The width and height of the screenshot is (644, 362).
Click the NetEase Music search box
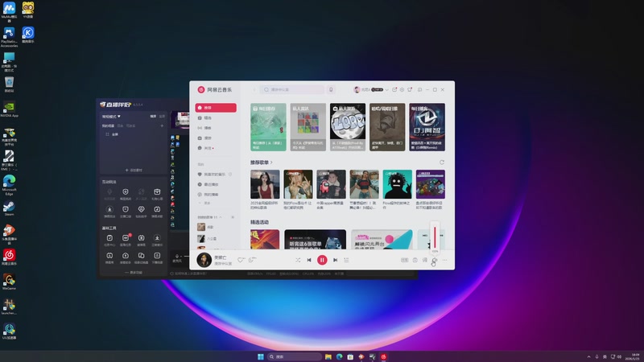[292, 89]
